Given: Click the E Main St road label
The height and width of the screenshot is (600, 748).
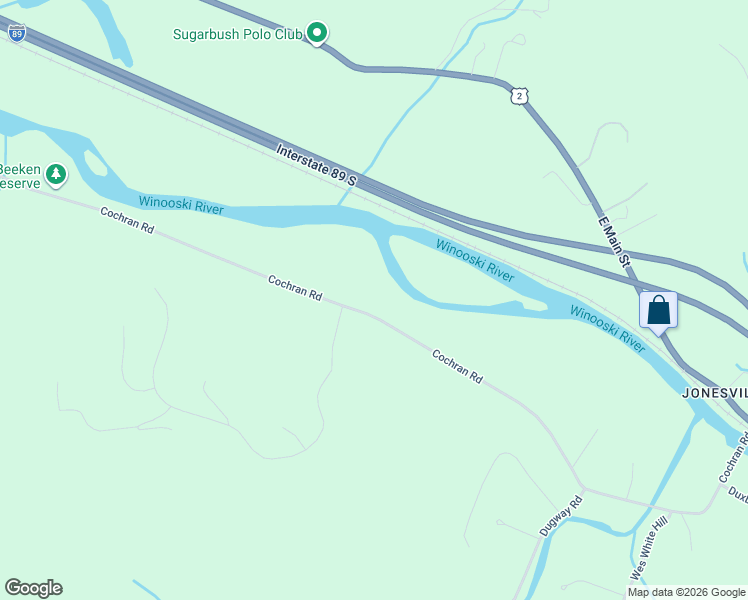Looking at the screenshot, I should [614, 241].
